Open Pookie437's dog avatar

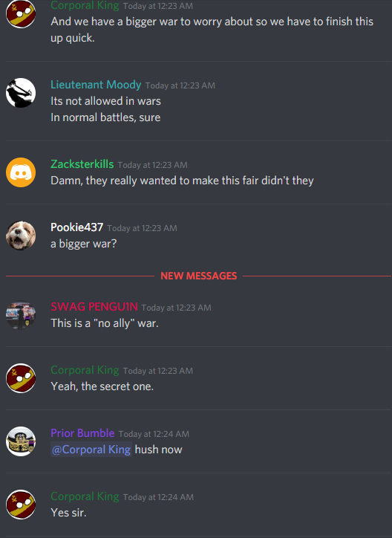tap(21, 236)
